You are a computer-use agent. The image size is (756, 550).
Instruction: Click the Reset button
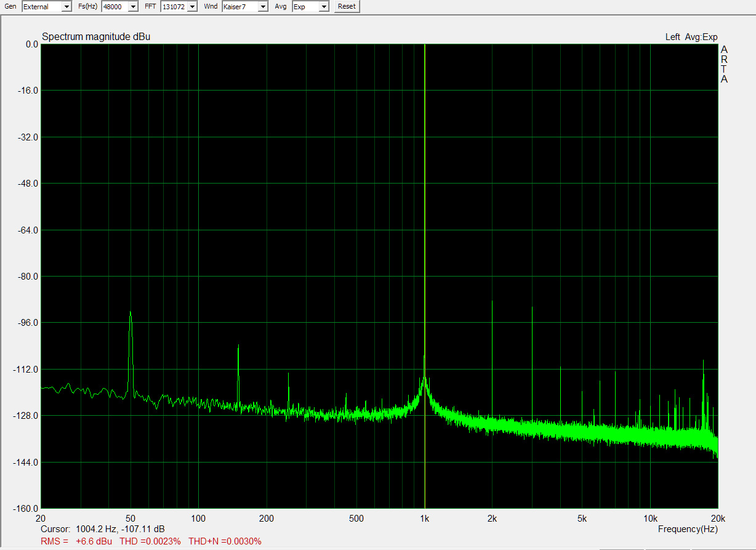(x=347, y=6)
